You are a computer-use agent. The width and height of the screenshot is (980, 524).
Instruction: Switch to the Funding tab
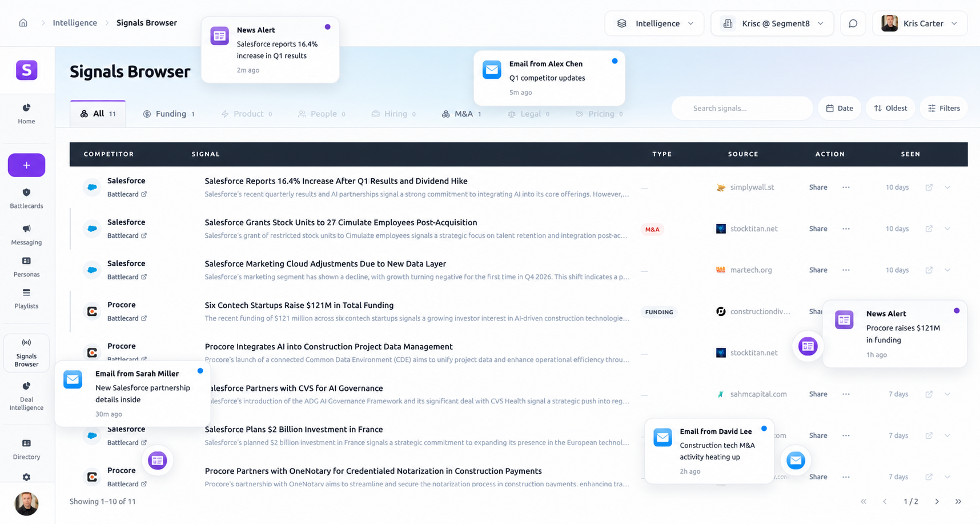tap(169, 114)
